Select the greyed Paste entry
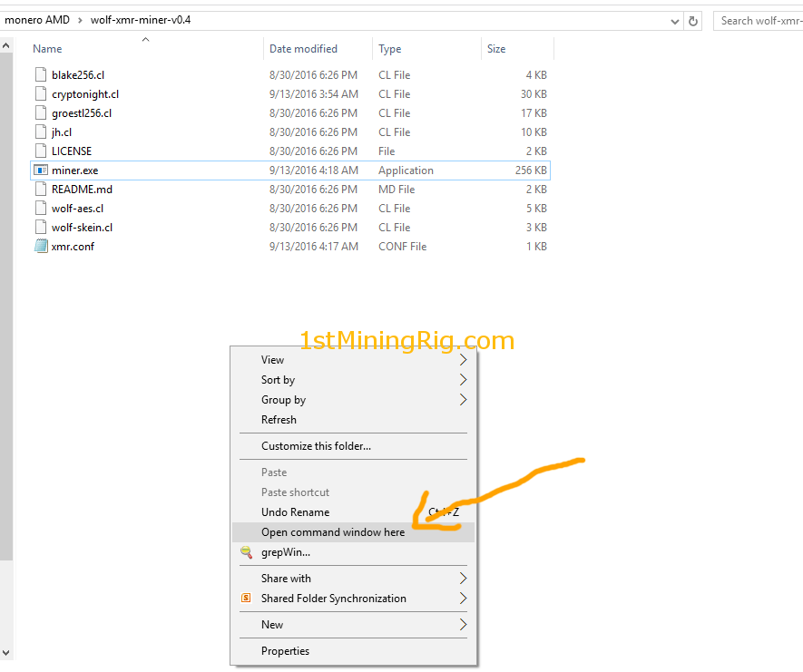This screenshot has width=803, height=672. pyautogui.click(x=353, y=472)
